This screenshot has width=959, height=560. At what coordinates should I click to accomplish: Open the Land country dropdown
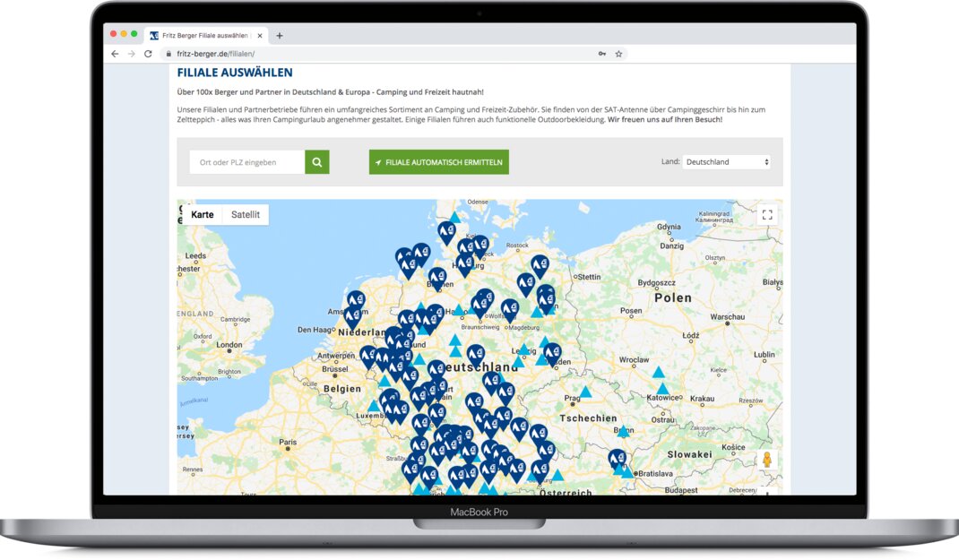click(x=726, y=162)
